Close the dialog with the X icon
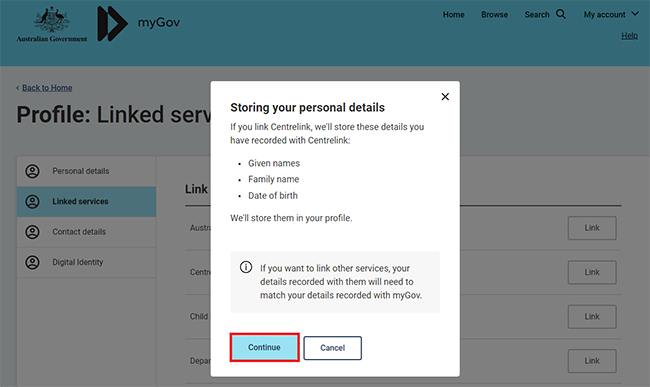 pos(445,97)
